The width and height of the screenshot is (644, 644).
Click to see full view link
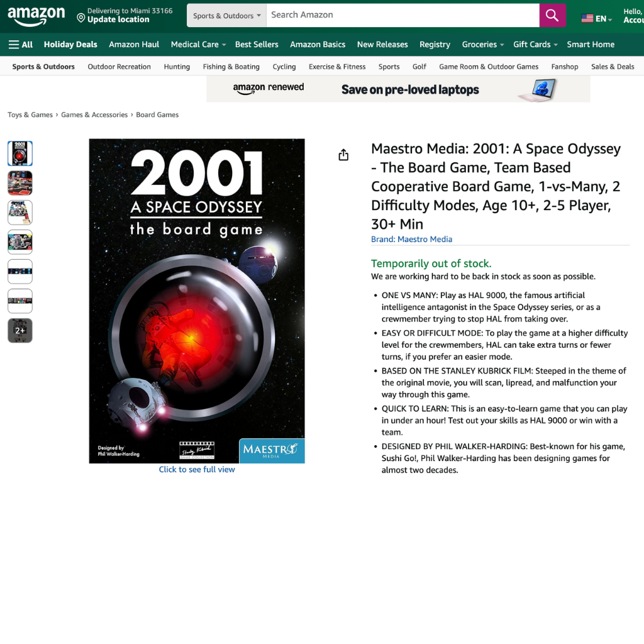click(197, 469)
